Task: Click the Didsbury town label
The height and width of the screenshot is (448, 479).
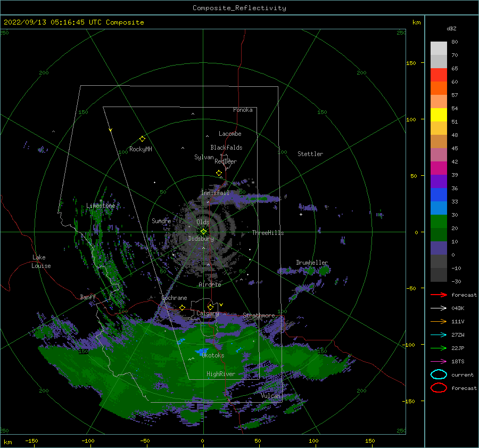Action: tap(201, 239)
